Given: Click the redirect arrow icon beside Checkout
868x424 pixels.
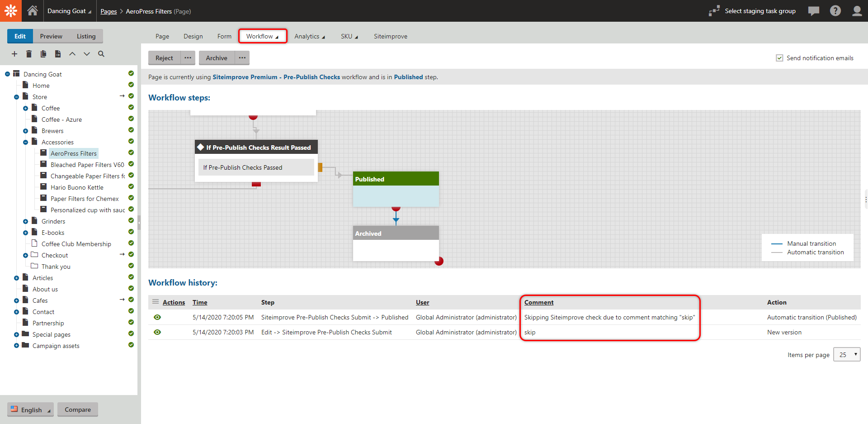Looking at the screenshot, I should pos(122,254).
